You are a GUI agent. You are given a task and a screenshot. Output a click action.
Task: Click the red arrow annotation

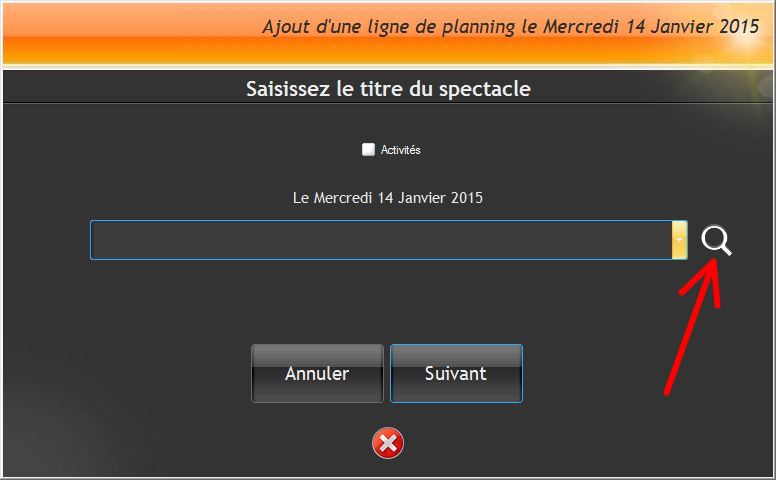point(693,327)
